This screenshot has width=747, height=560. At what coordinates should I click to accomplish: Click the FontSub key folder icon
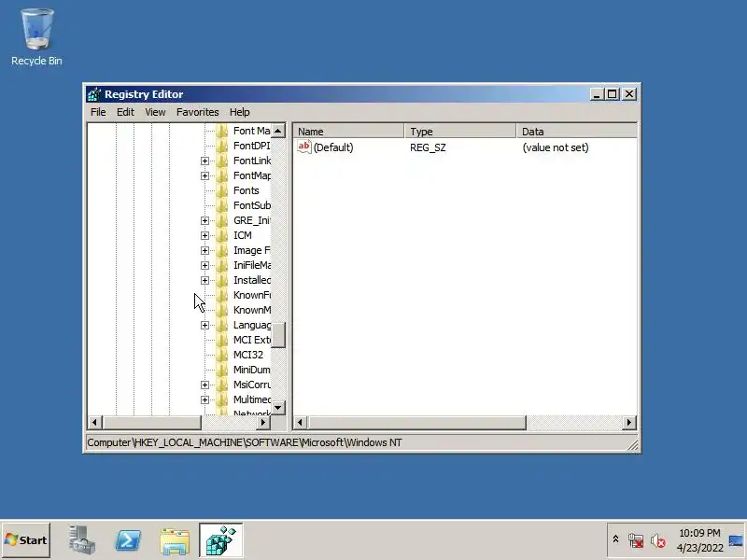coord(221,205)
